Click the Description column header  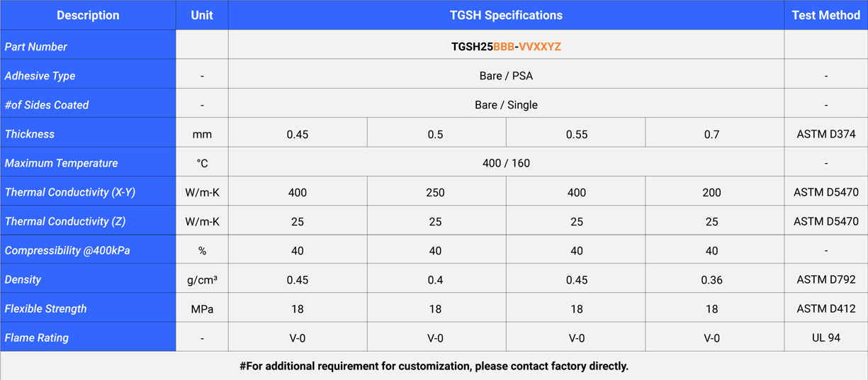coord(88,15)
